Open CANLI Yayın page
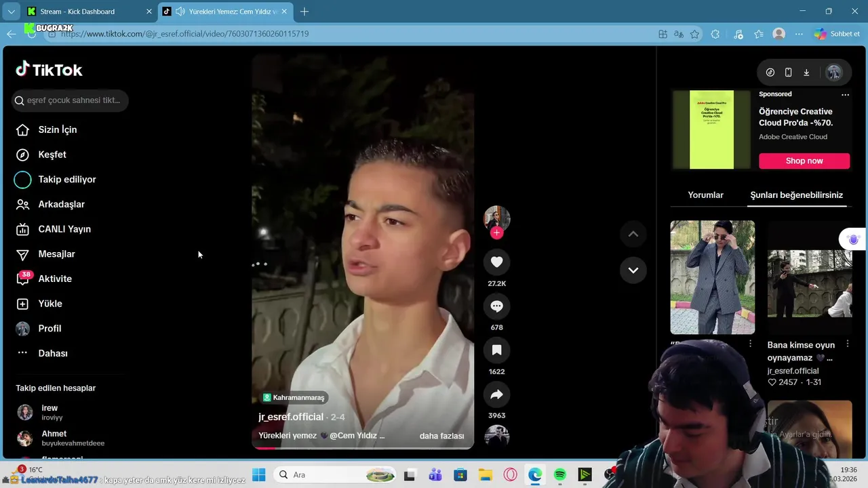This screenshot has width=868, height=488. pyautogui.click(x=53, y=229)
